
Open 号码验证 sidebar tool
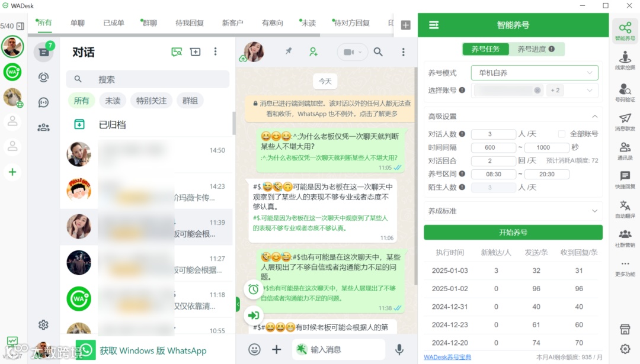[x=625, y=92]
